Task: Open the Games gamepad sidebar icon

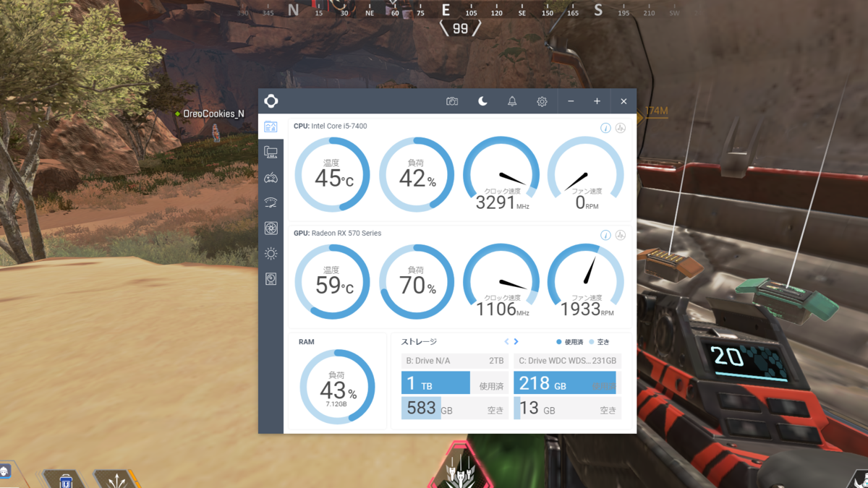Action: (271, 178)
